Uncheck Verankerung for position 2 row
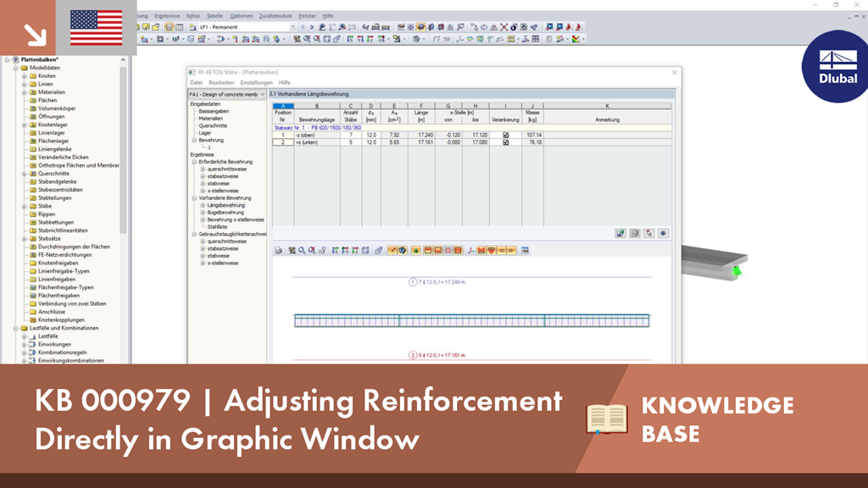The width and height of the screenshot is (868, 488). click(505, 142)
